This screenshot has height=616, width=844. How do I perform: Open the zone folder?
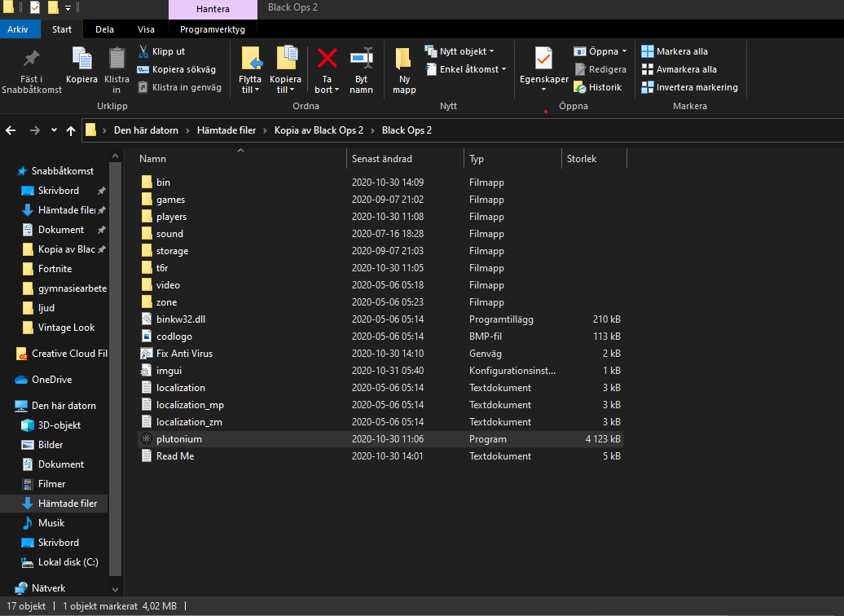[380, 302]
